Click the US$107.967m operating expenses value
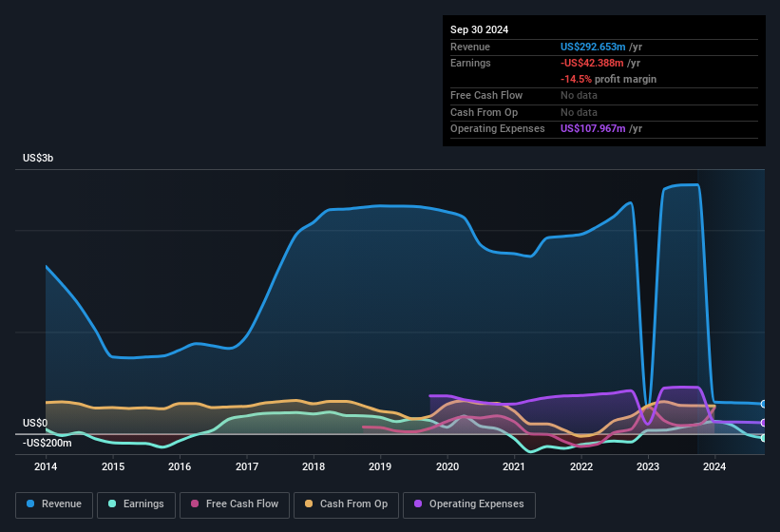Image resolution: width=780 pixels, height=532 pixels. (x=593, y=129)
